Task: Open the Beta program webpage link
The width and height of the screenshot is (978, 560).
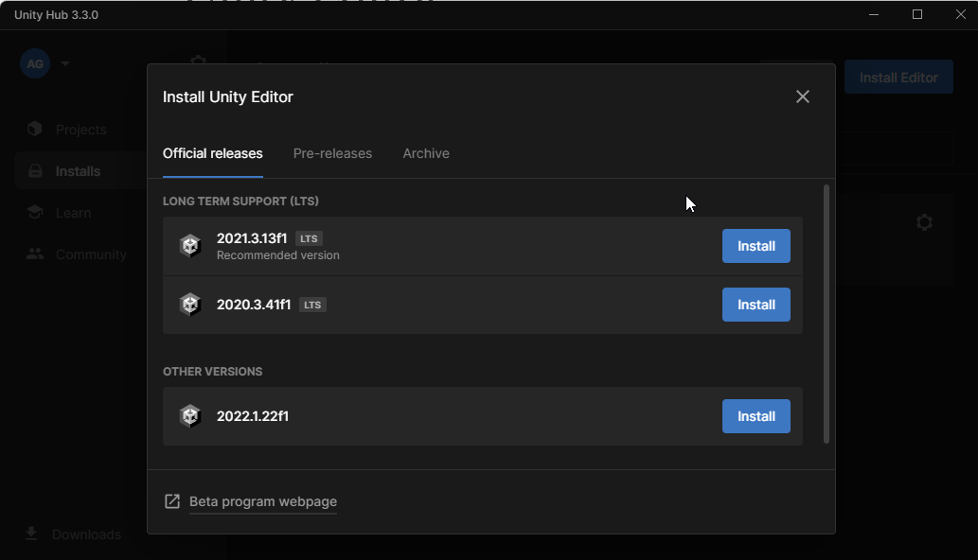Action: [262, 501]
